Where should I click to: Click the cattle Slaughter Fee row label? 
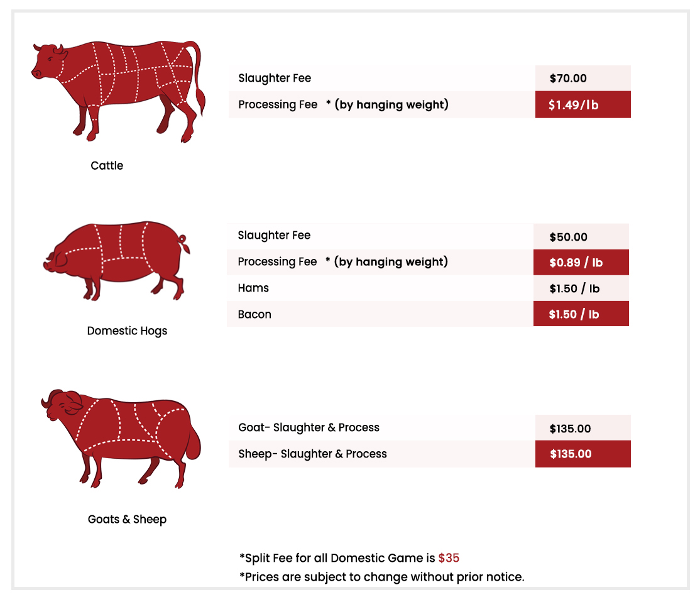click(275, 78)
